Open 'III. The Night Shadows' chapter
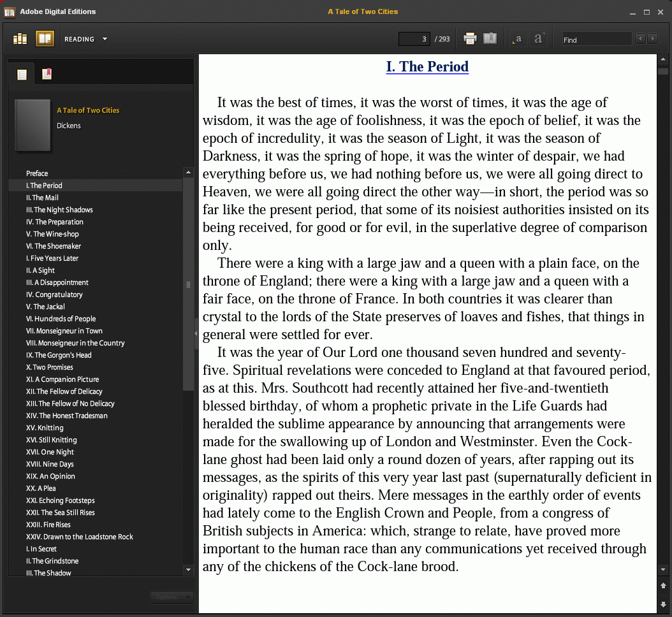Screen dimensions: 672x617 (x=59, y=210)
